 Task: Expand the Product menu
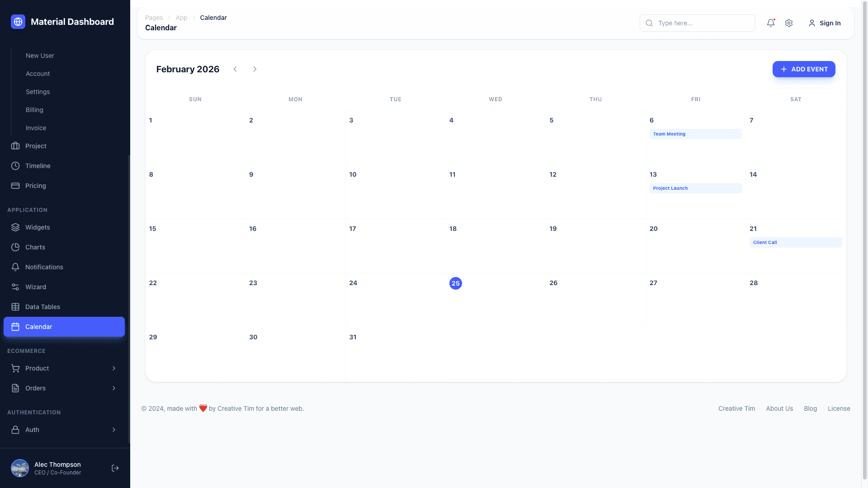click(x=63, y=368)
